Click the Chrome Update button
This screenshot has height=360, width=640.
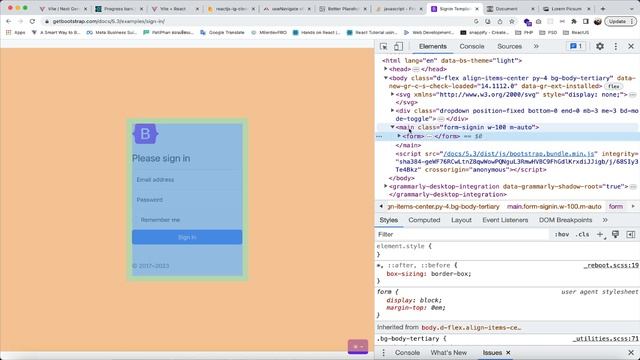tap(620, 21)
